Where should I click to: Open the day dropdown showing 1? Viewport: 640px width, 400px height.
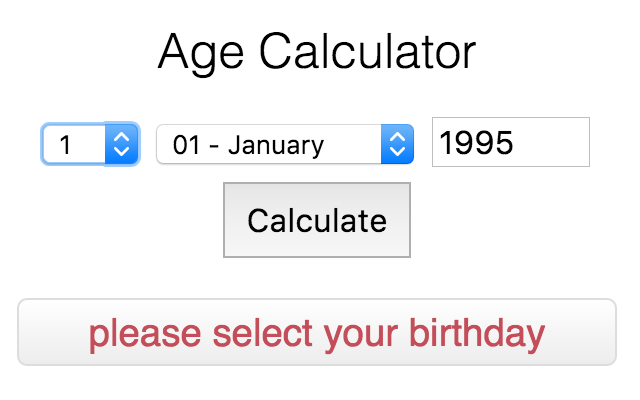coord(88,145)
